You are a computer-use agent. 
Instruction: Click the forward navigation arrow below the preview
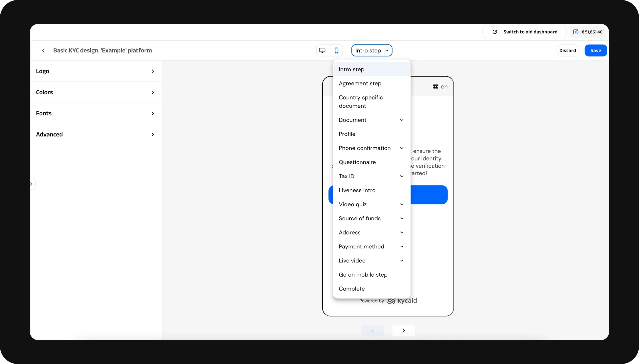(403, 330)
